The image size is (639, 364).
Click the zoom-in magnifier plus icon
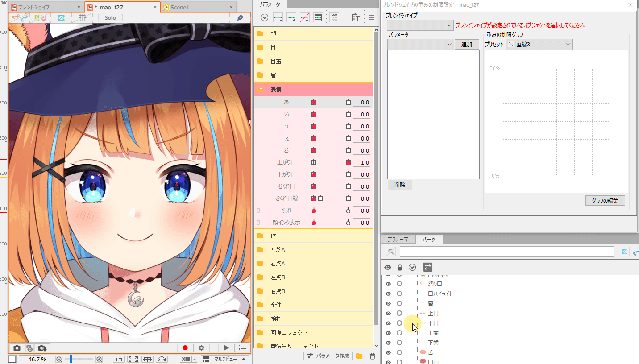click(99, 359)
